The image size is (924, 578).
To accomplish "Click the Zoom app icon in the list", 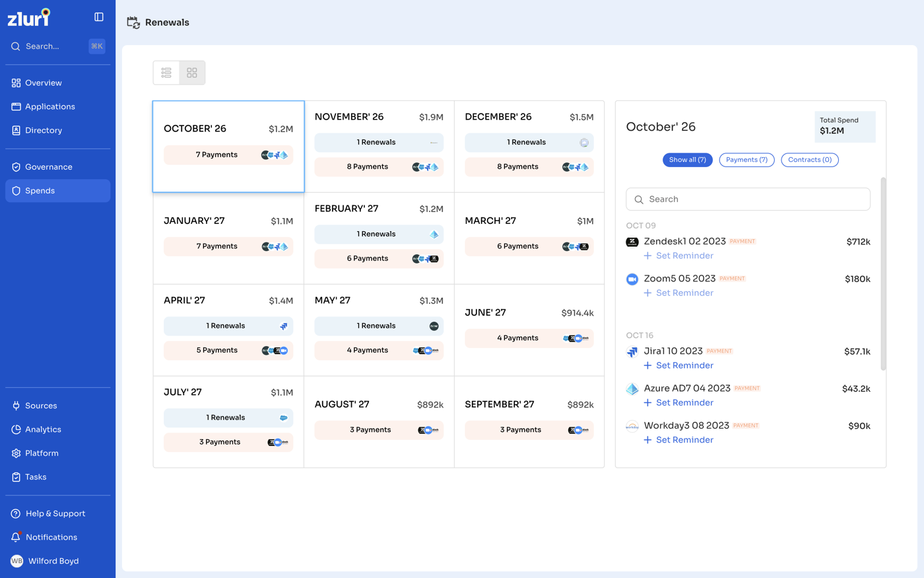I will 632,279.
